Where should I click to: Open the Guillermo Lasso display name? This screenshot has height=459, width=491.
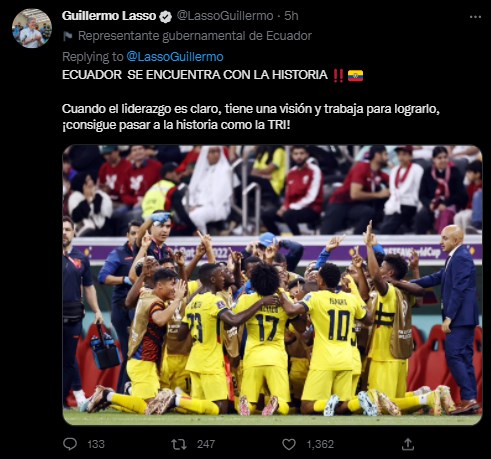[x=109, y=16]
